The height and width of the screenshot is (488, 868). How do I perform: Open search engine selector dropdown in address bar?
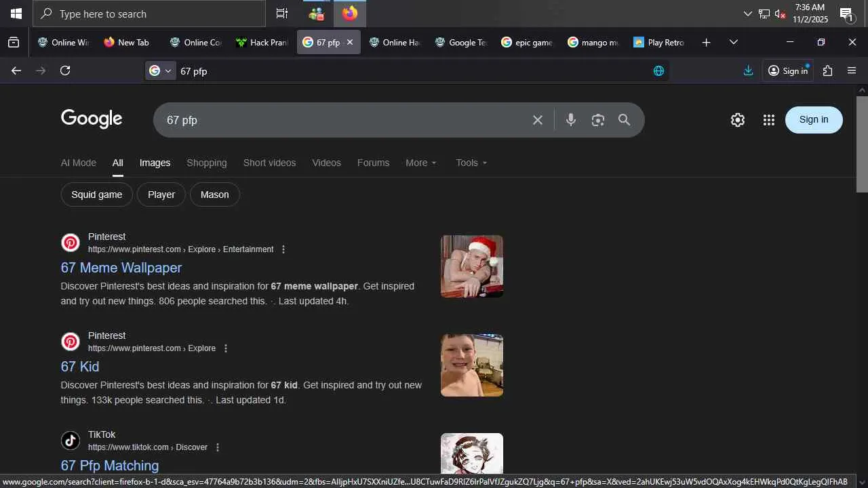click(161, 70)
